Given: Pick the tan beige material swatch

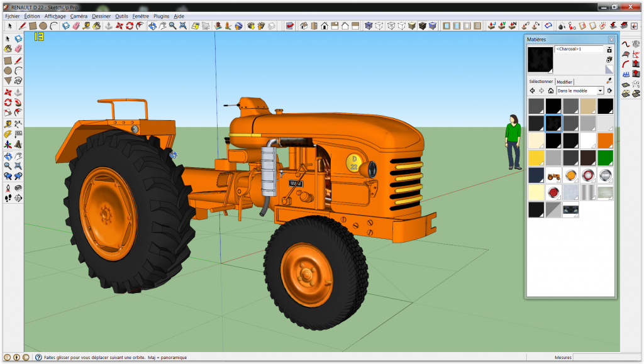Looking at the screenshot, I should tap(588, 106).
